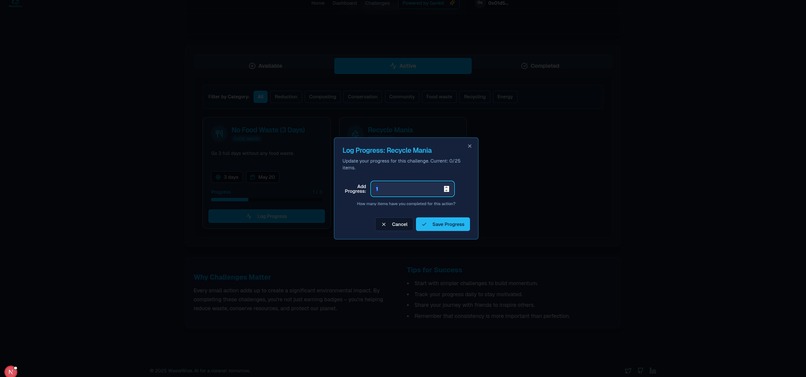Click the 3 days duration badge
The width and height of the screenshot is (806, 377).
(x=227, y=177)
